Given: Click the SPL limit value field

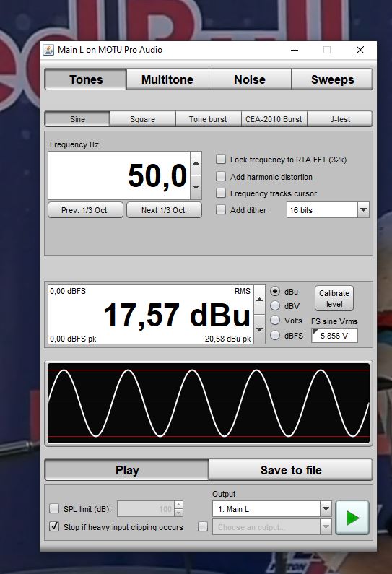Looking at the screenshot, I should [x=146, y=508].
